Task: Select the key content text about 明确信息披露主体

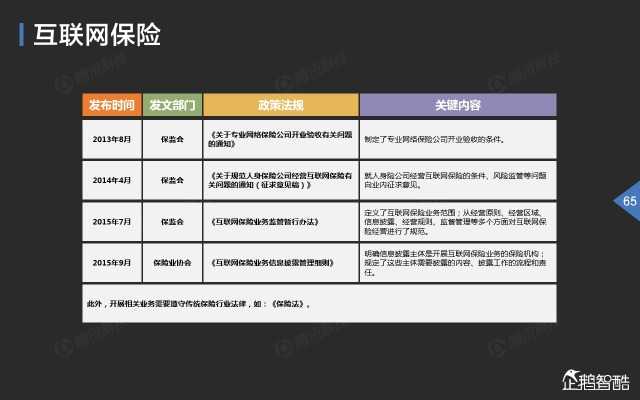Action: (x=456, y=263)
